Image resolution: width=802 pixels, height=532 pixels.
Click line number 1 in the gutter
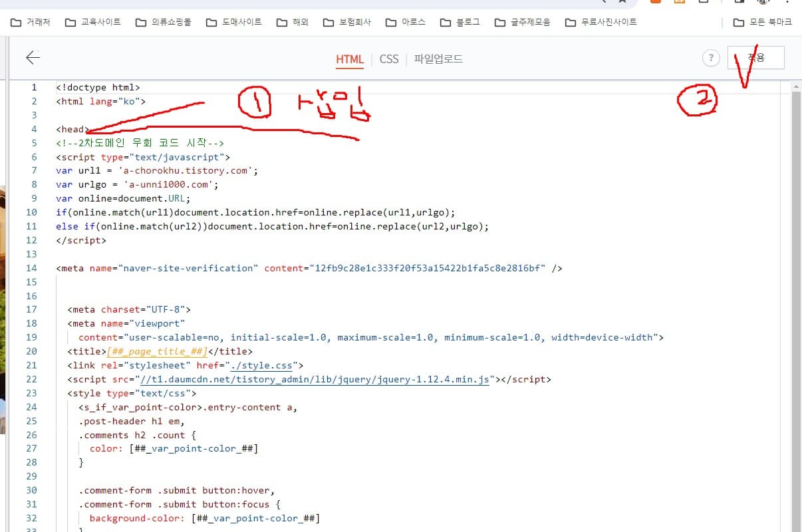click(35, 87)
